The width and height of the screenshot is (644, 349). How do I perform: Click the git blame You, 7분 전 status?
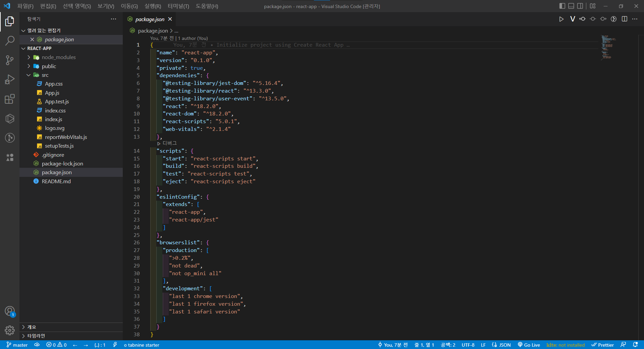pyautogui.click(x=393, y=345)
